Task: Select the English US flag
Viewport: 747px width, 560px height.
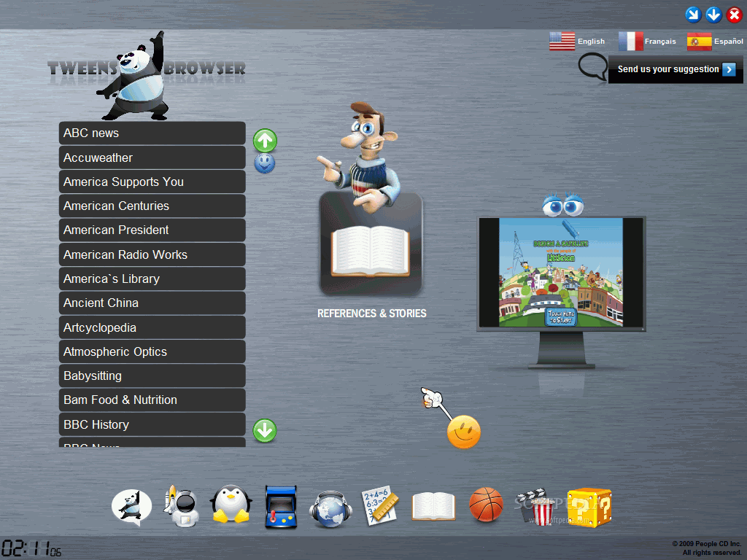Action: pyautogui.click(x=562, y=41)
